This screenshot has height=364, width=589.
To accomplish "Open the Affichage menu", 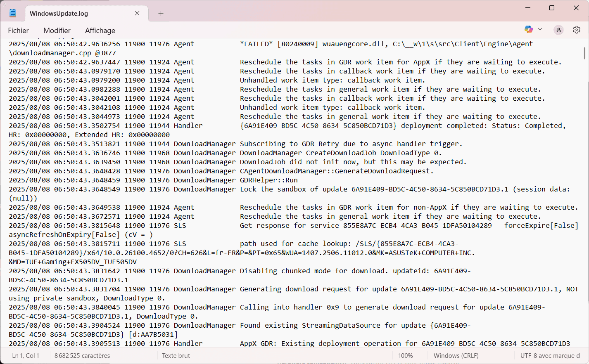I will 100,31.
